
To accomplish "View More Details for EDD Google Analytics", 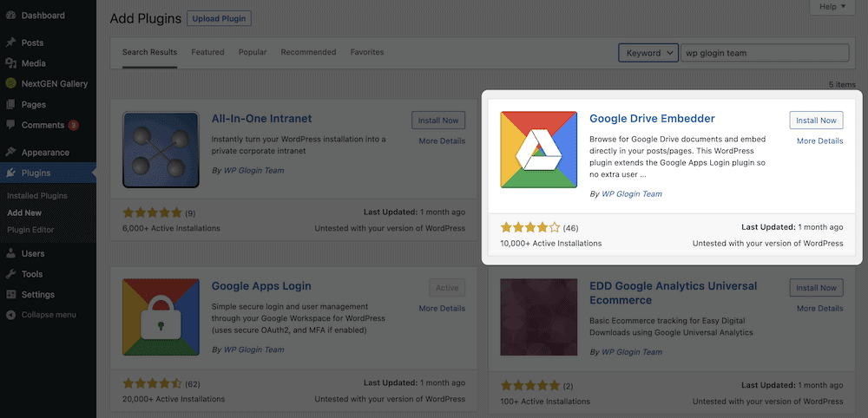I will [820, 309].
